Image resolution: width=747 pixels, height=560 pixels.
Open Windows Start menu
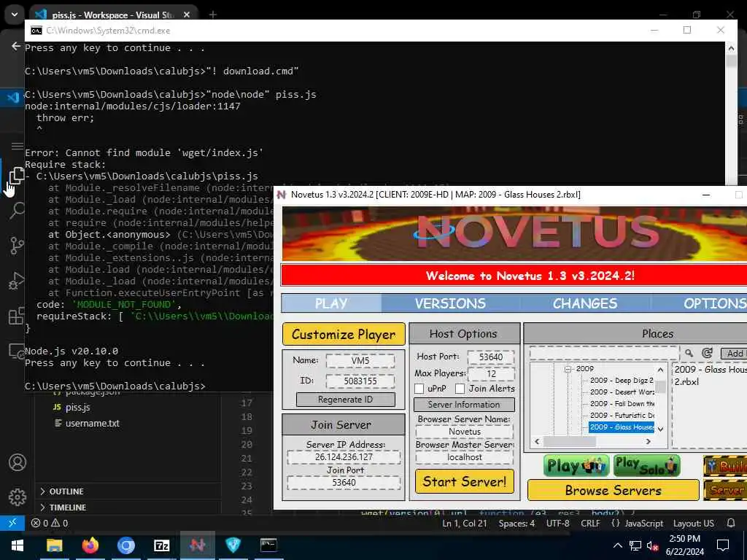coord(18,545)
